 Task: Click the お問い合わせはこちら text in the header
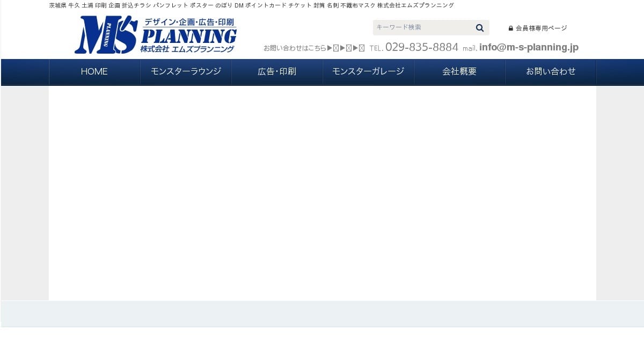[295, 48]
